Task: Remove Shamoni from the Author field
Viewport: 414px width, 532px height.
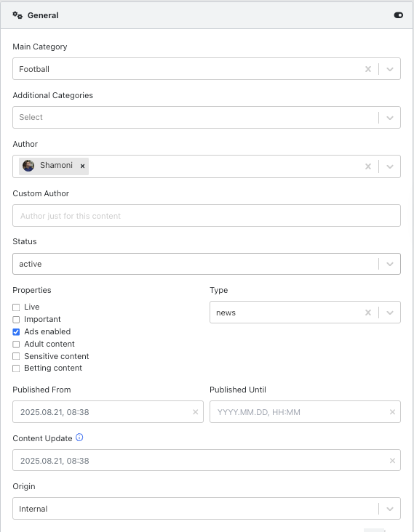Action: point(82,166)
